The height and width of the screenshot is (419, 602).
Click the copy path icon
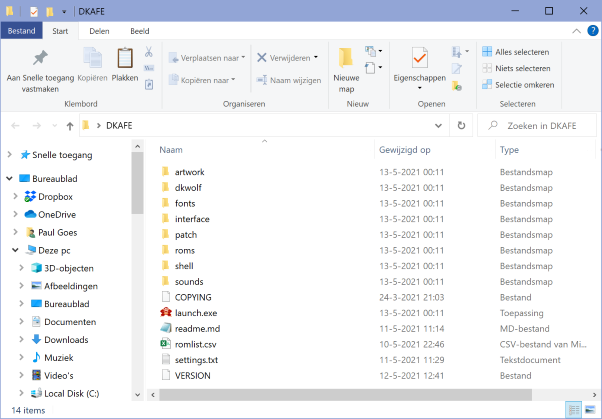tap(149, 68)
